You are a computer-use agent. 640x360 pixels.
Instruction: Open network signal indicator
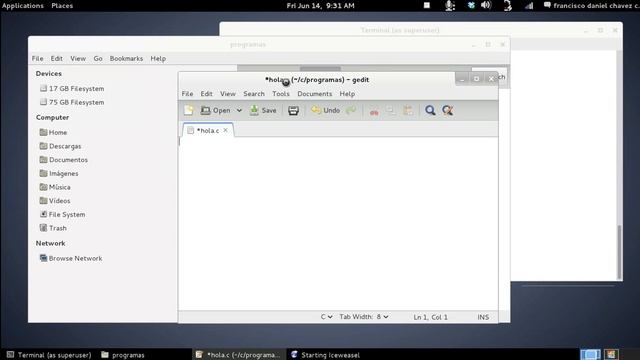click(529, 5)
